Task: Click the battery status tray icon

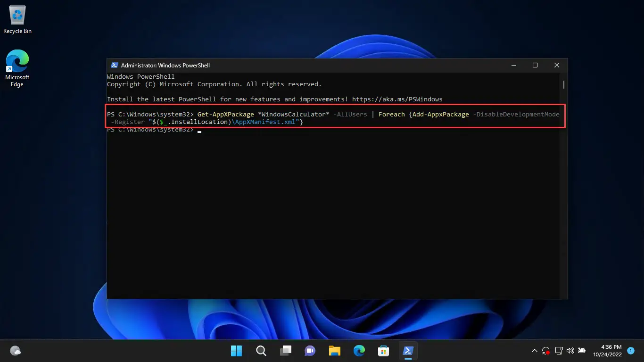Action: [x=582, y=351]
